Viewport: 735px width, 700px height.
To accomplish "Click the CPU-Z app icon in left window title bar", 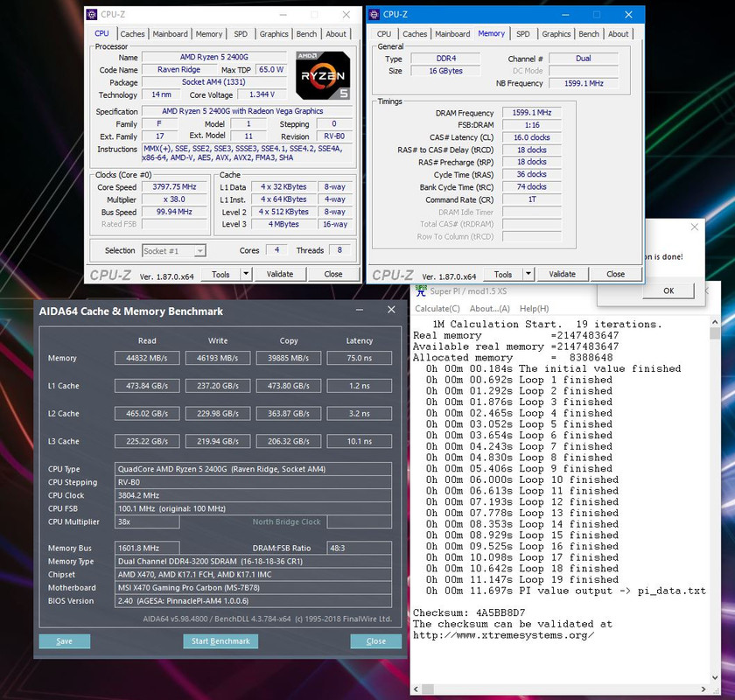I will (92, 15).
